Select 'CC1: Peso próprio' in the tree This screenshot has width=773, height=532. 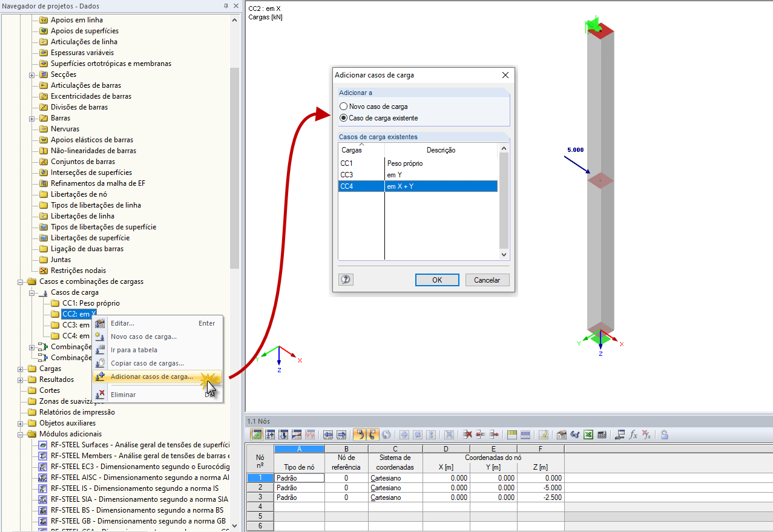pyautogui.click(x=91, y=303)
